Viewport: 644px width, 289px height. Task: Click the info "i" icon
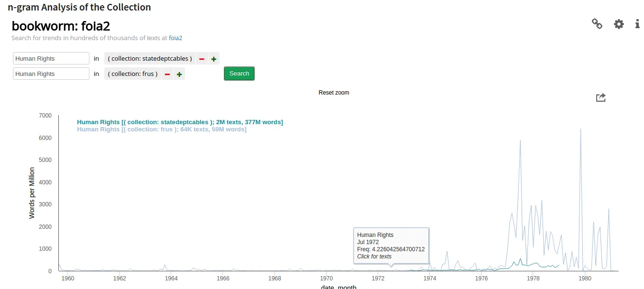pos(637,24)
